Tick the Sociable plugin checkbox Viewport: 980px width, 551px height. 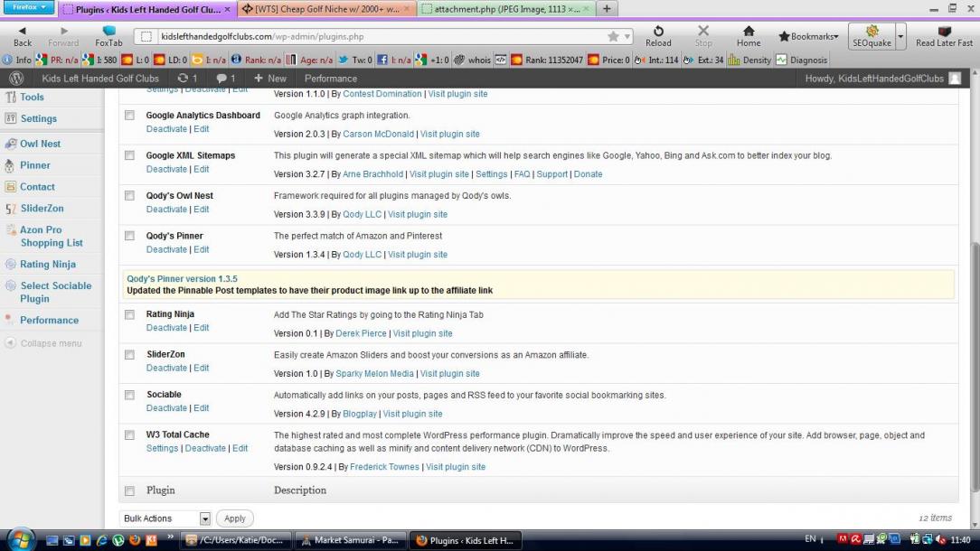129,395
